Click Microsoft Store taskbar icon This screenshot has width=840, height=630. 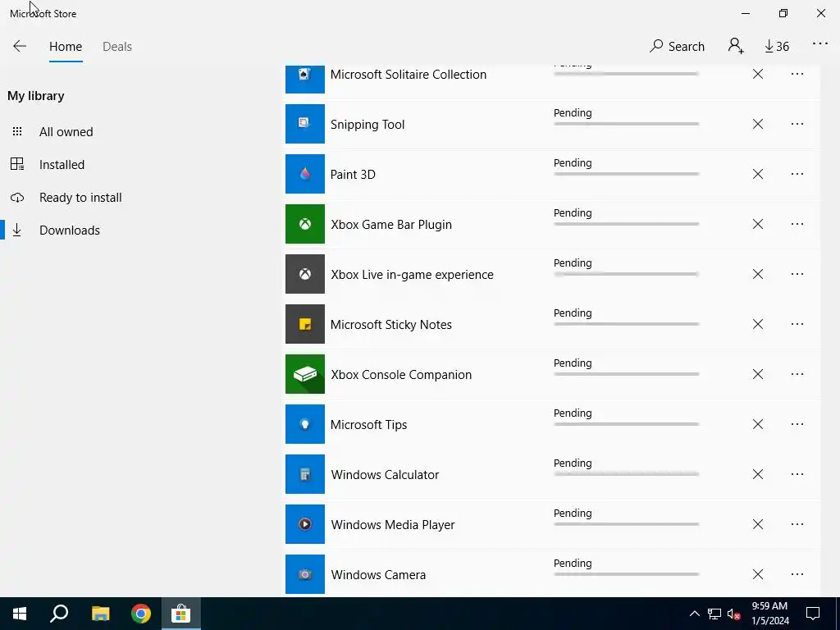coord(181,614)
